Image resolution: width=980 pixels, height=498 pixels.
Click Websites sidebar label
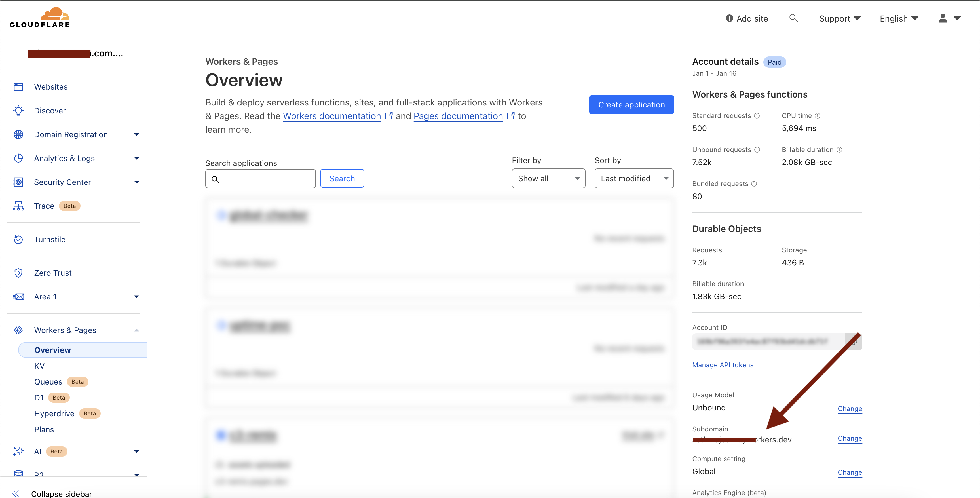click(51, 87)
